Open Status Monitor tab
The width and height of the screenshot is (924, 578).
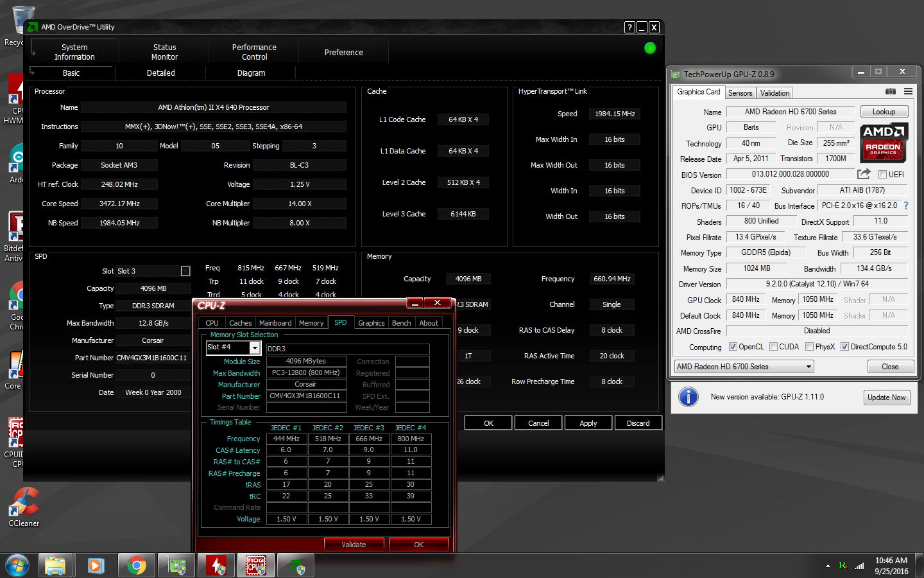coord(164,52)
